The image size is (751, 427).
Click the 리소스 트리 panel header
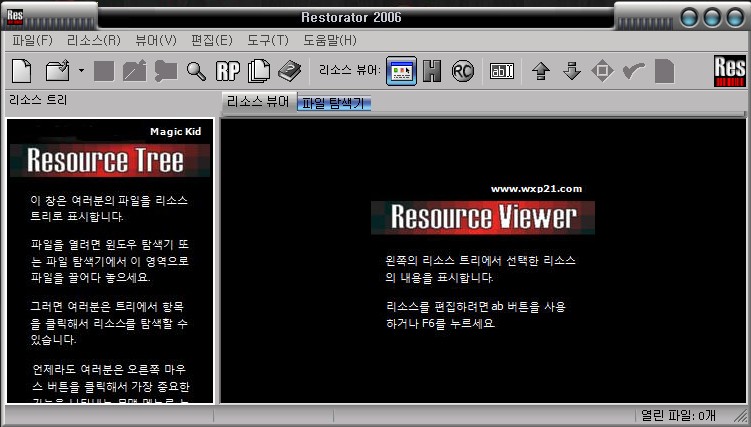click(x=38, y=100)
